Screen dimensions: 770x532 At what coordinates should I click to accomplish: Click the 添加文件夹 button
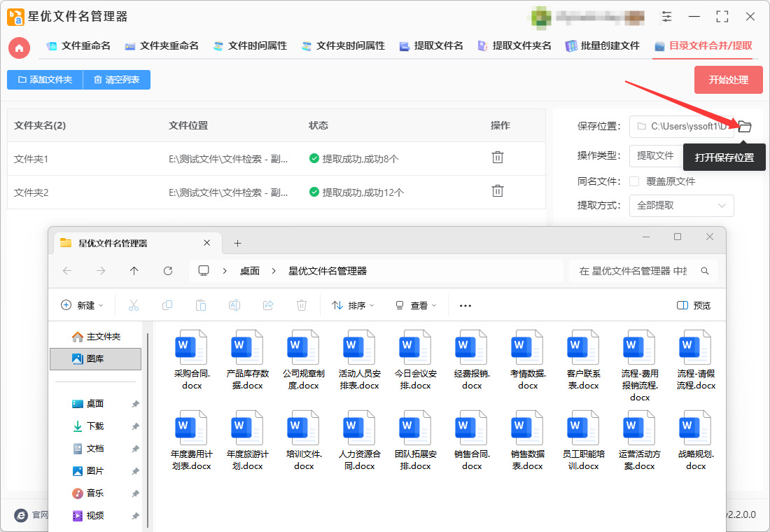(x=45, y=80)
